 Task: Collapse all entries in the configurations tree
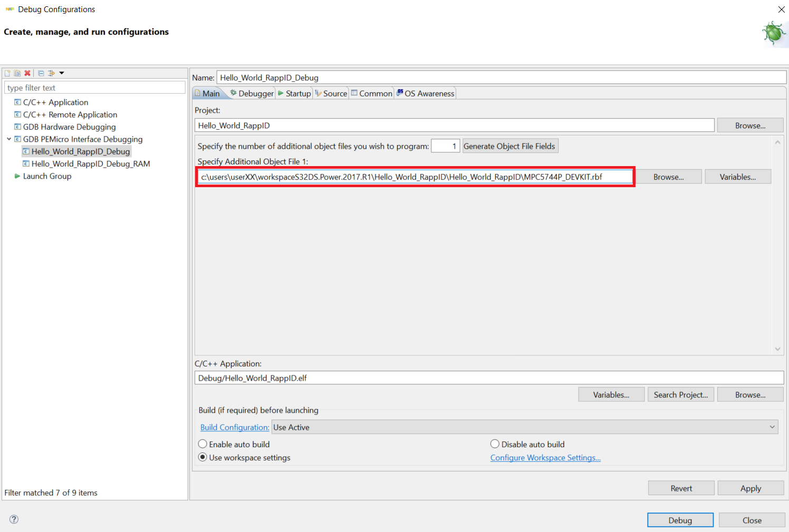(41, 73)
